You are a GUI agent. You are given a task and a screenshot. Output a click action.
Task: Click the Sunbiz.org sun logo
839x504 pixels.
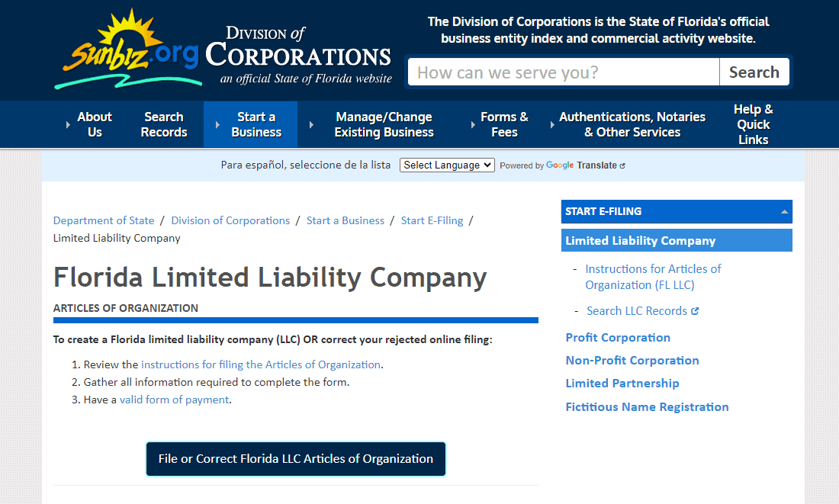(x=127, y=50)
